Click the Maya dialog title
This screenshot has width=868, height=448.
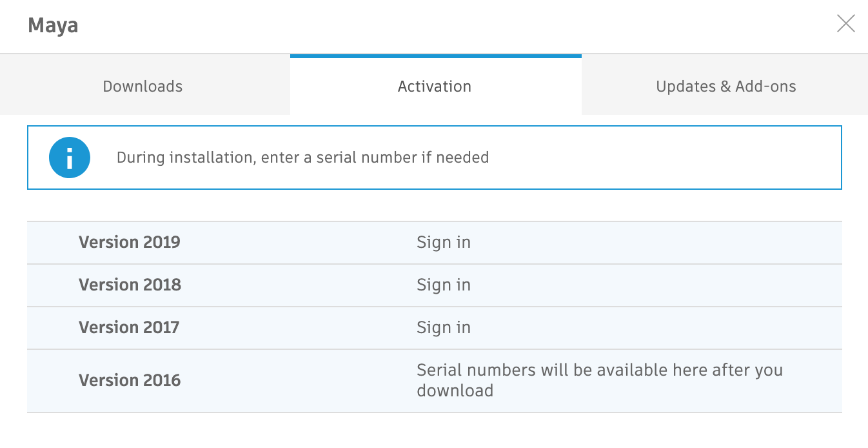(52, 26)
